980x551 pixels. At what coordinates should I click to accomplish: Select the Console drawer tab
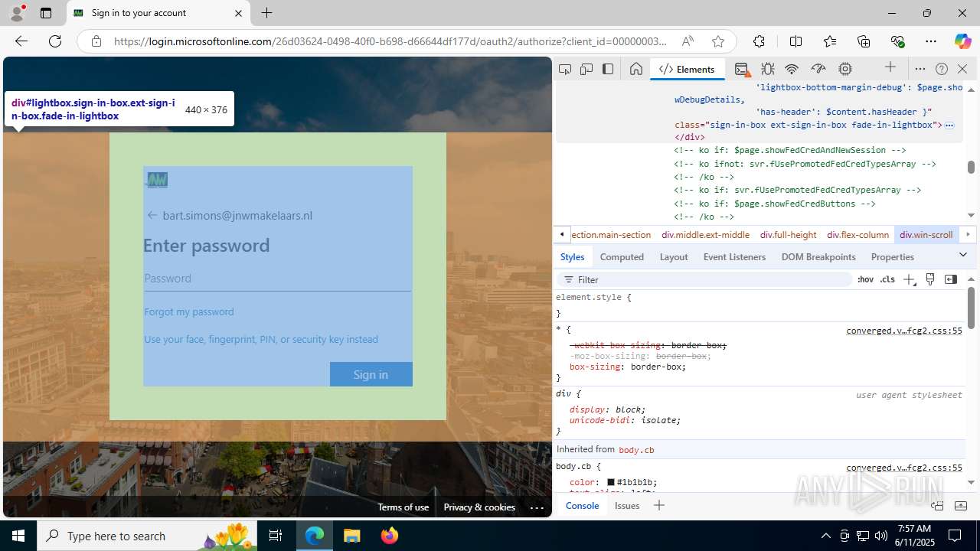point(582,506)
